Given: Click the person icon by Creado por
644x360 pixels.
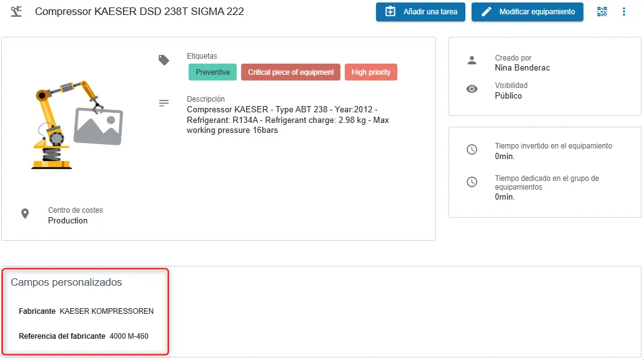Looking at the screenshot, I should (x=472, y=61).
